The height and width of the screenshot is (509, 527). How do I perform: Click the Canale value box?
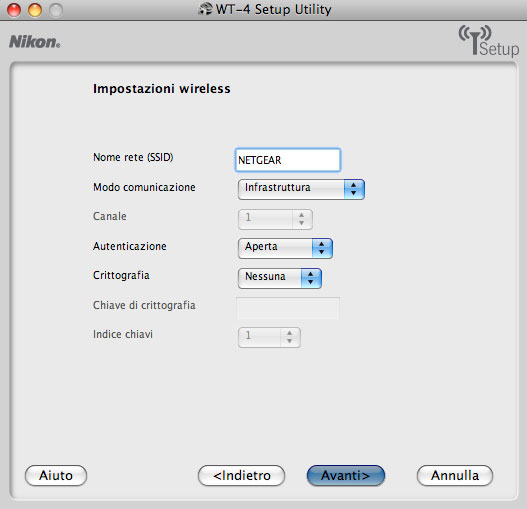tap(266, 219)
